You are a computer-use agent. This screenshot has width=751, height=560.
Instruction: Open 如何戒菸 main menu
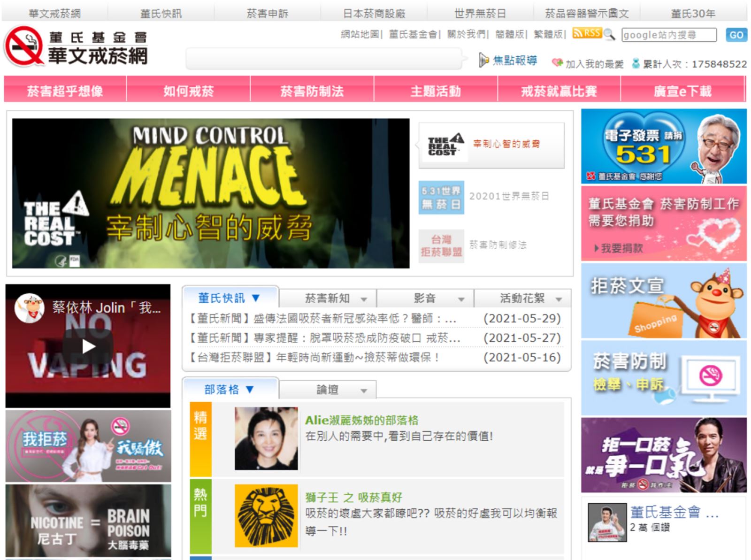point(189,90)
